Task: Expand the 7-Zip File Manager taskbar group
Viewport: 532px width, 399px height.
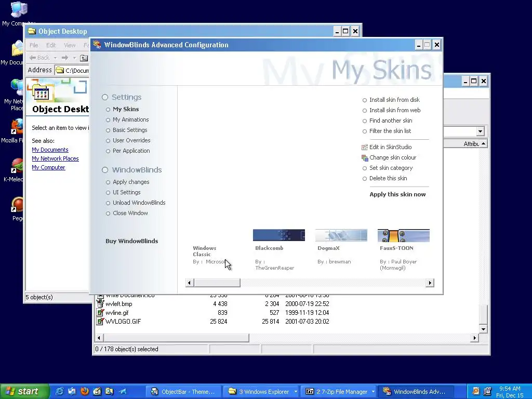Action: click(x=373, y=392)
